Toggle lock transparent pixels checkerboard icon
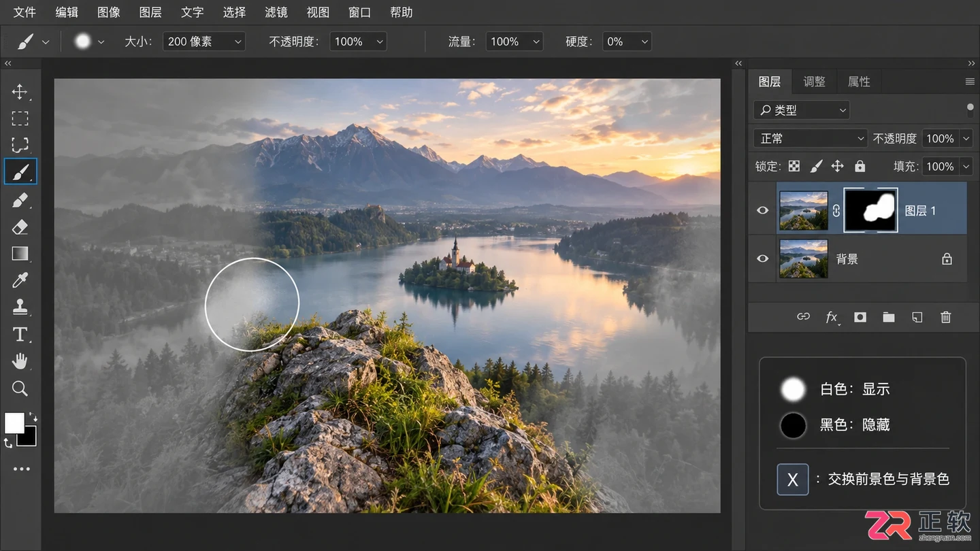The height and width of the screenshot is (551, 980). point(794,166)
